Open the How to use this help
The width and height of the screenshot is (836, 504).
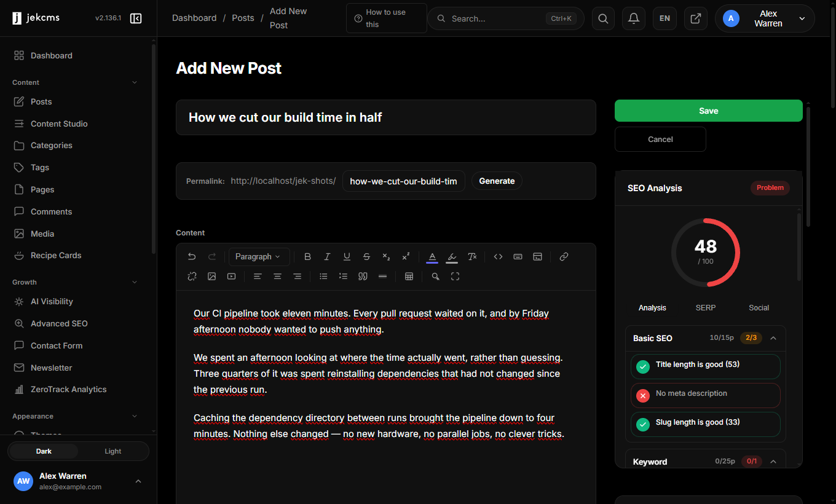387,18
